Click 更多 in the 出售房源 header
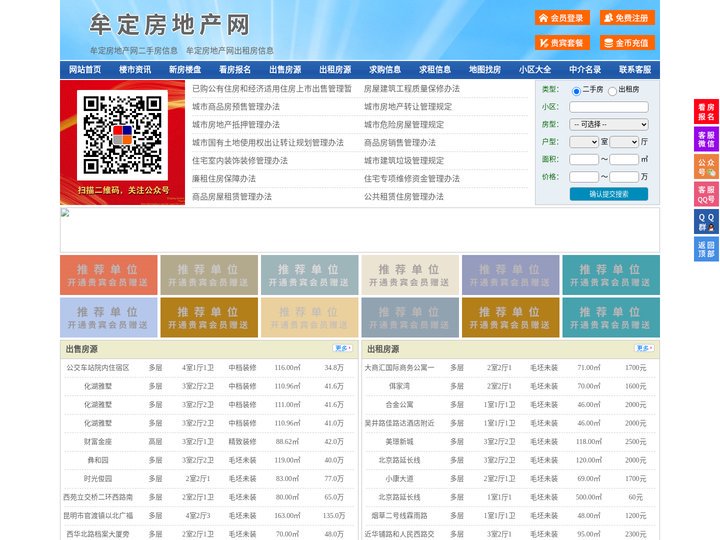This screenshot has height=540, width=720. point(343,348)
